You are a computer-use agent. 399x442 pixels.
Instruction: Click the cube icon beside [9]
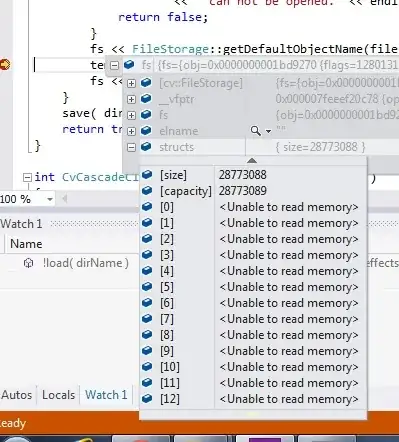[147, 350]
